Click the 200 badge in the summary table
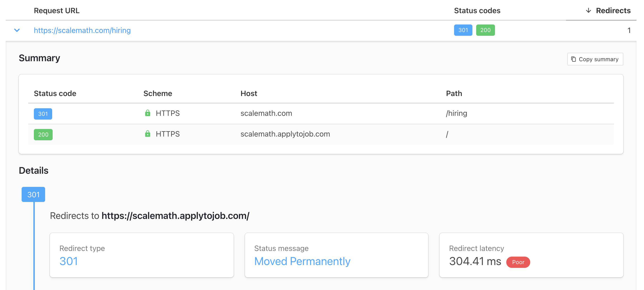The image size is (644, 290). click(43, 134)
